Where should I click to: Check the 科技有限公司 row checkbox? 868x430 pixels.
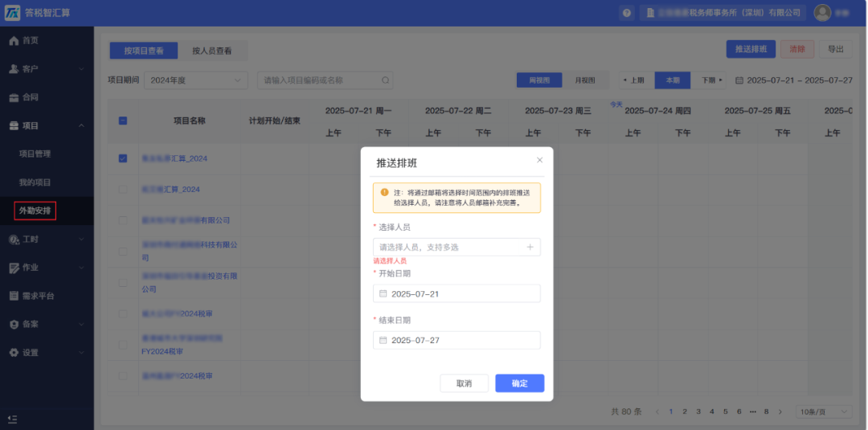tap(123, 252)
